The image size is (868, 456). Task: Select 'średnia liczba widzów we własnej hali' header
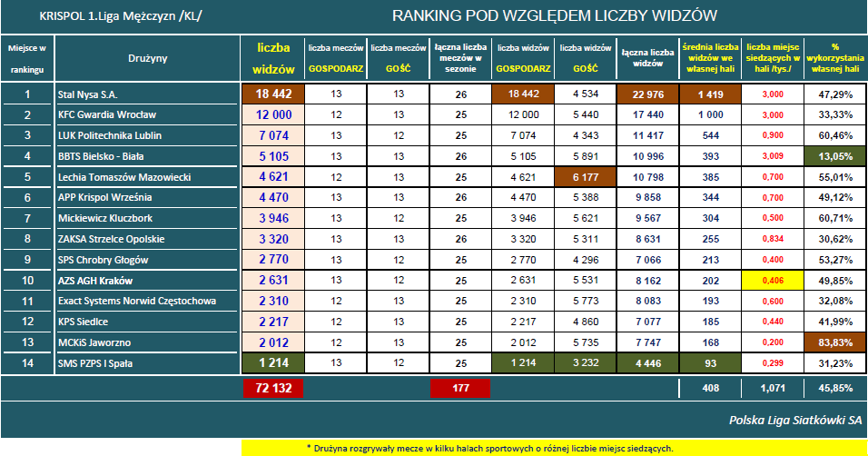click(x=710, y=58)
